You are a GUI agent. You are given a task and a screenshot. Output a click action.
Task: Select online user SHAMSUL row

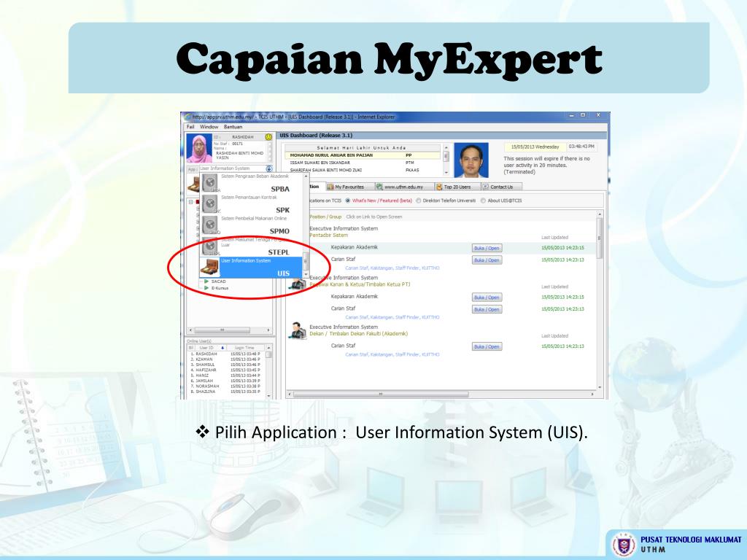click(x=227, y=365)
